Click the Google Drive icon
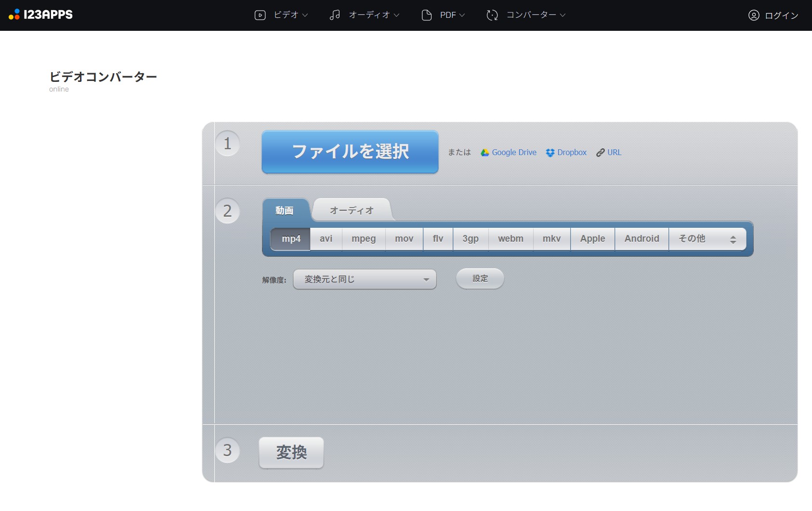This screenshot has width=812, height=511. [485, 153]
